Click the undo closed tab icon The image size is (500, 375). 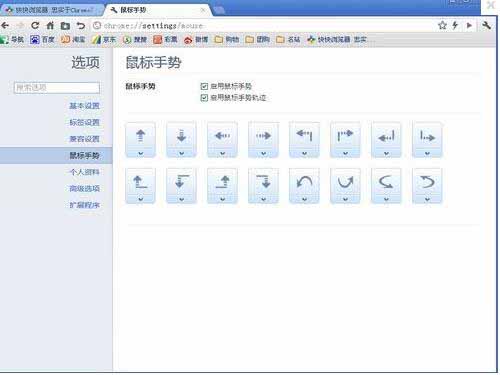(81, 25)
